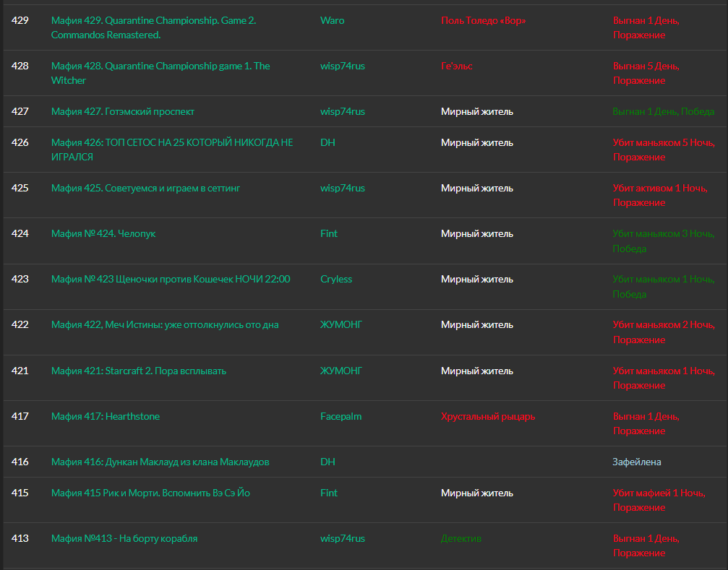
Task: Open Facepalm host profile link
Action: [x=341, y=417]
